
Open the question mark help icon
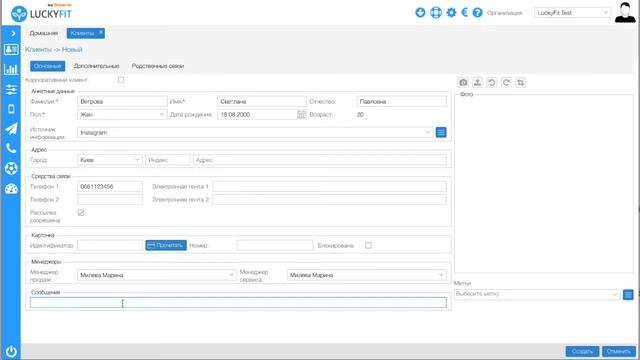(x=478, y=13)
